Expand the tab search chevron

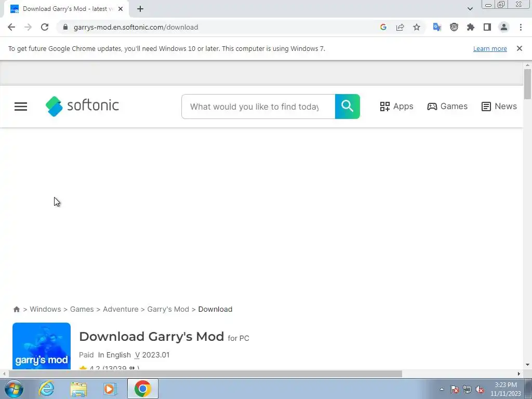[x=470, y=9]
